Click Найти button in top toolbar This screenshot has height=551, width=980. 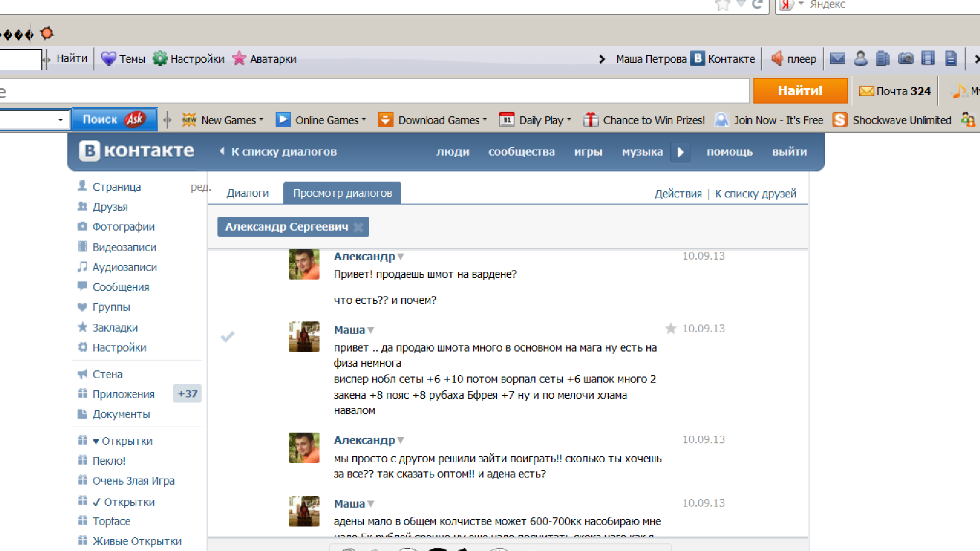coord(72,59)
